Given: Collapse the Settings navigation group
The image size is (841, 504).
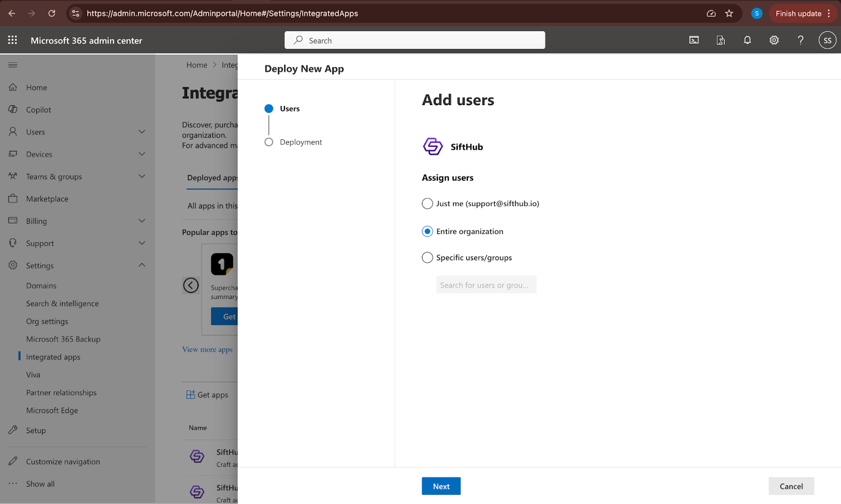Looking at the screenshot, I should point(141,265).
